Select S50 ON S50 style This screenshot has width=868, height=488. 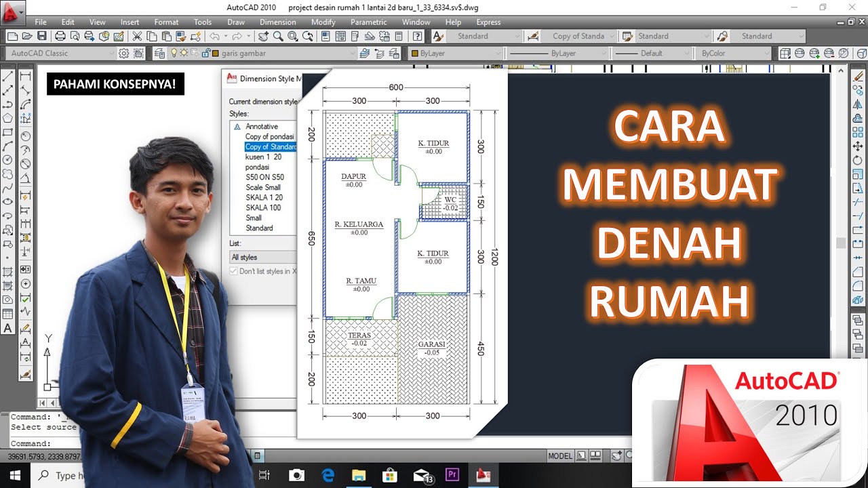pyautogui.click(x=264, y=177)
